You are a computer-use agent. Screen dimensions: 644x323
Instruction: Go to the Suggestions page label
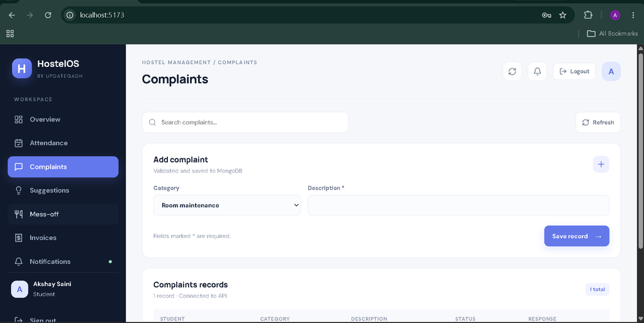pyautogui.click(x=49, y=191)
